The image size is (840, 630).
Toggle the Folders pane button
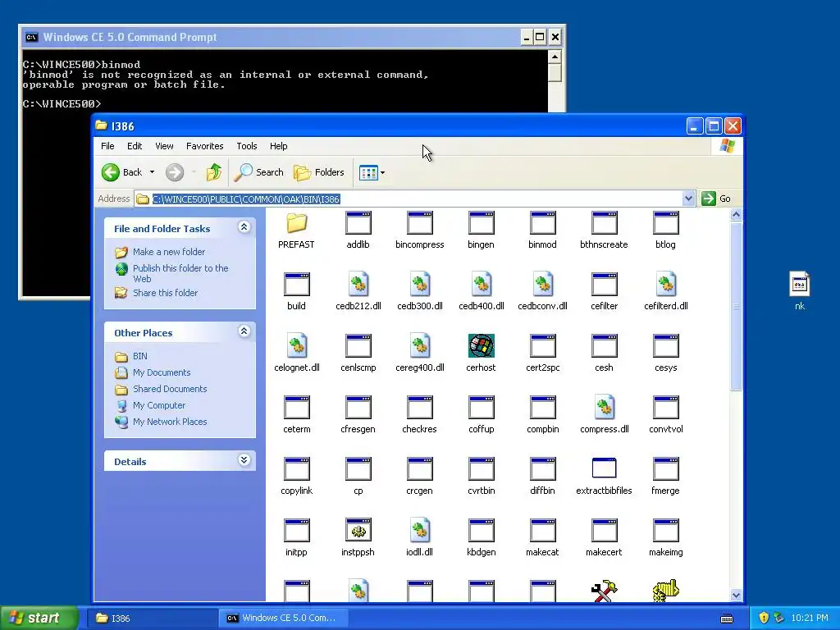(319, 172)
